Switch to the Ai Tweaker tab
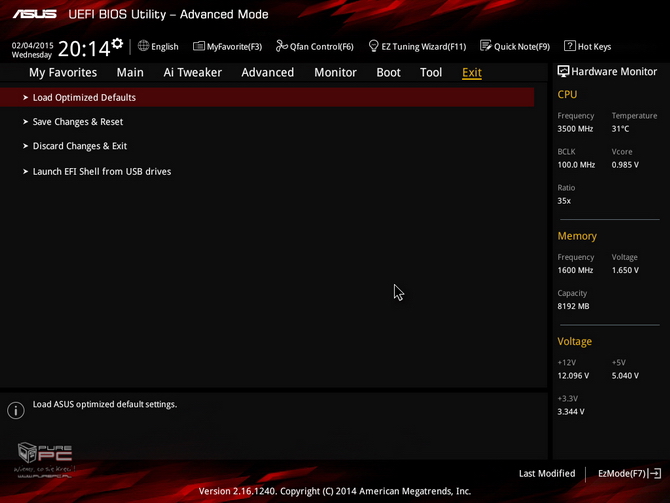The width and height of the screenshot is (670, 503). click(192, 72)
